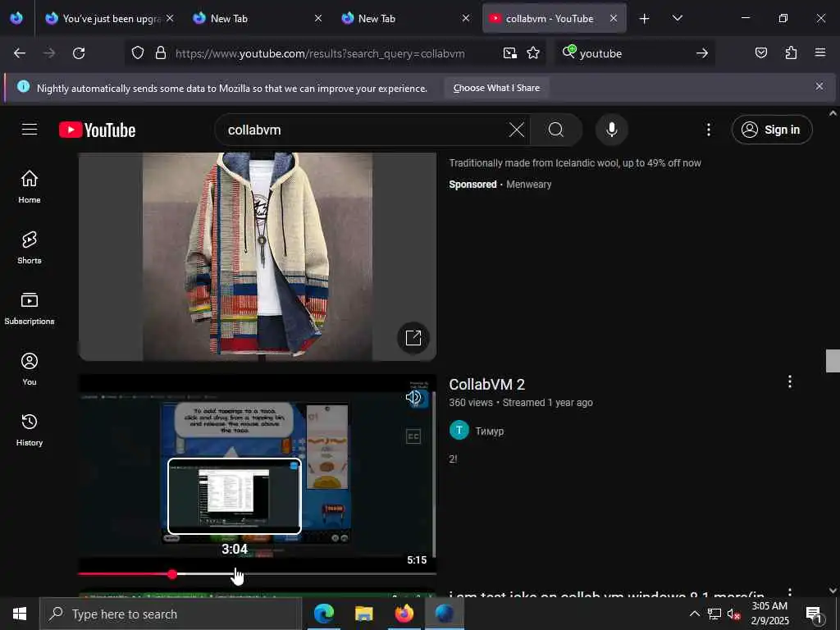
Task: Toggle captions on CollabVM 2 preview
Action: tap(413, 436)
